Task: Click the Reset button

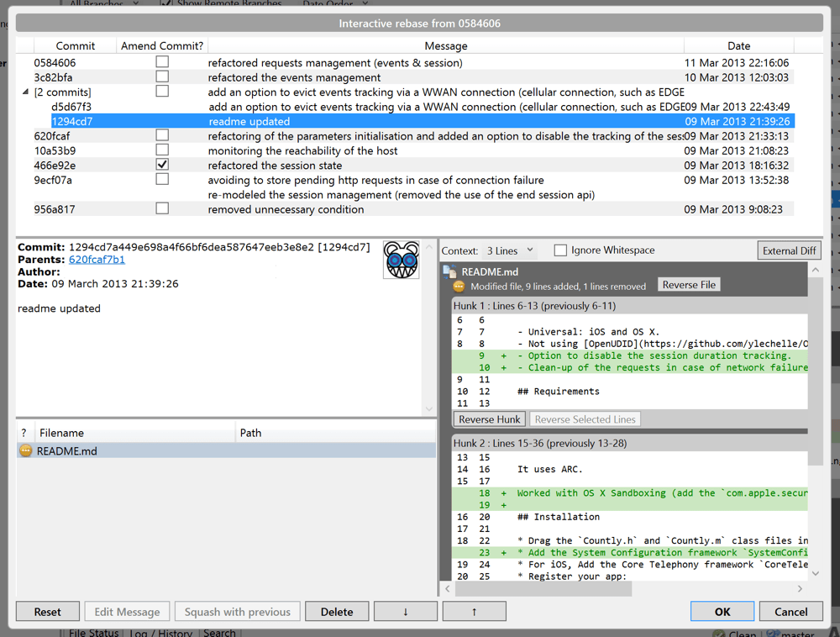Action: click(48, 611)
